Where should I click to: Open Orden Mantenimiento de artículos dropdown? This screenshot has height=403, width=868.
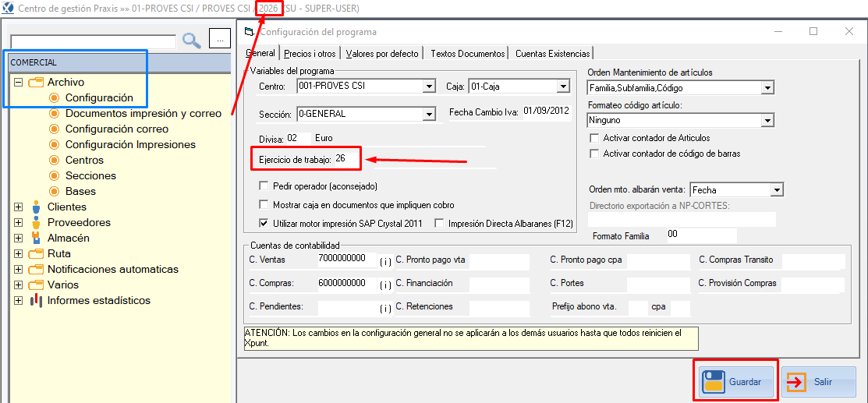767,87
